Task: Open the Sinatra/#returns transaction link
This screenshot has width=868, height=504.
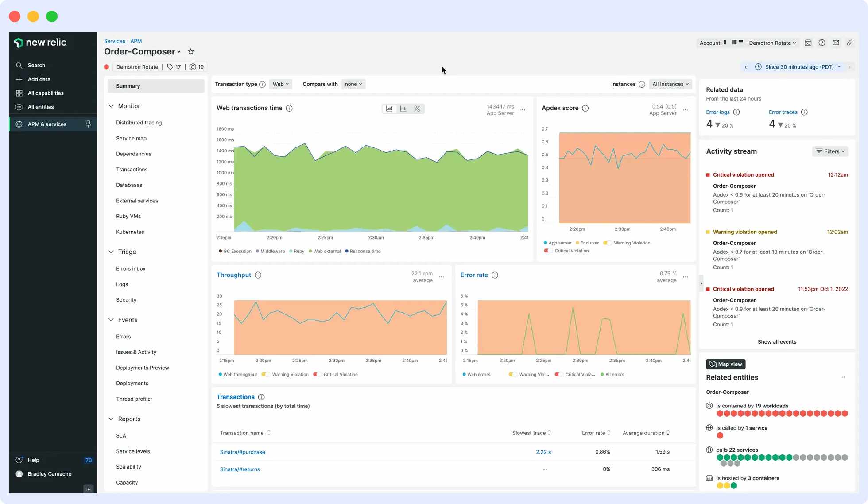Action: pyautogui.click(x=240, y=469)
